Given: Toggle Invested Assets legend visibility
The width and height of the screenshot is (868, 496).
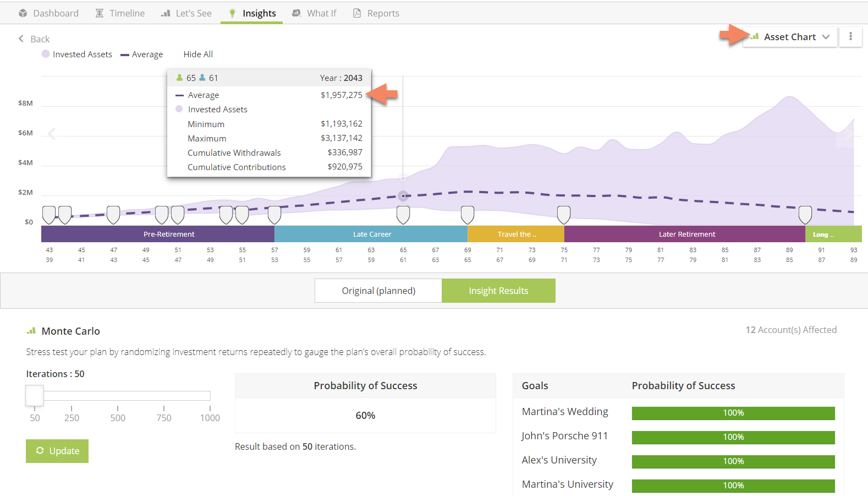Looking at the screenshot, I should [x=77, y=54].
